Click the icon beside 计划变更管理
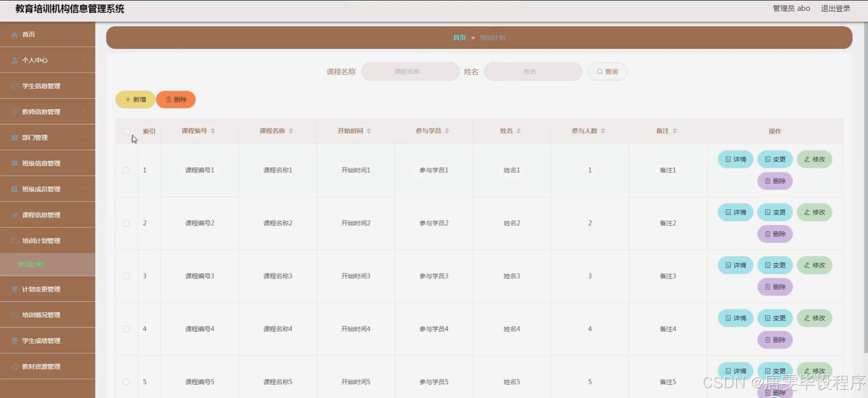 [14, 289]
